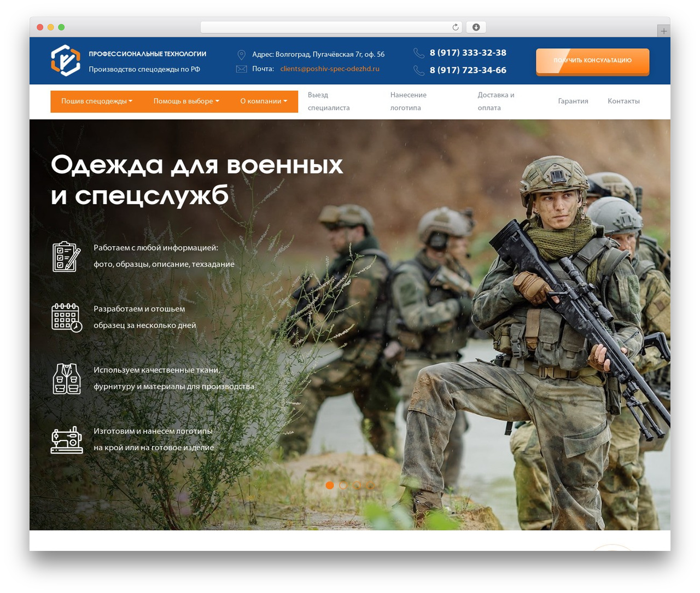Click the checklist clipboard icon

tap(66, 256)
